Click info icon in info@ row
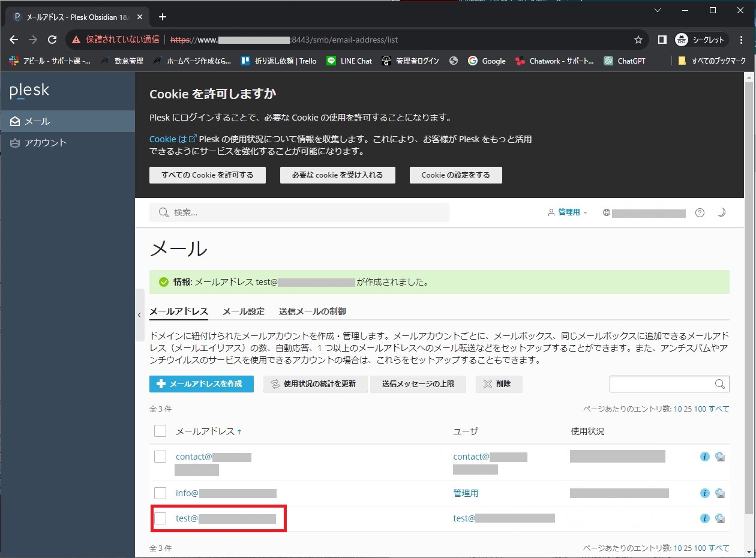The width and height of the screenshot is (756, 558). pos(705,493)
